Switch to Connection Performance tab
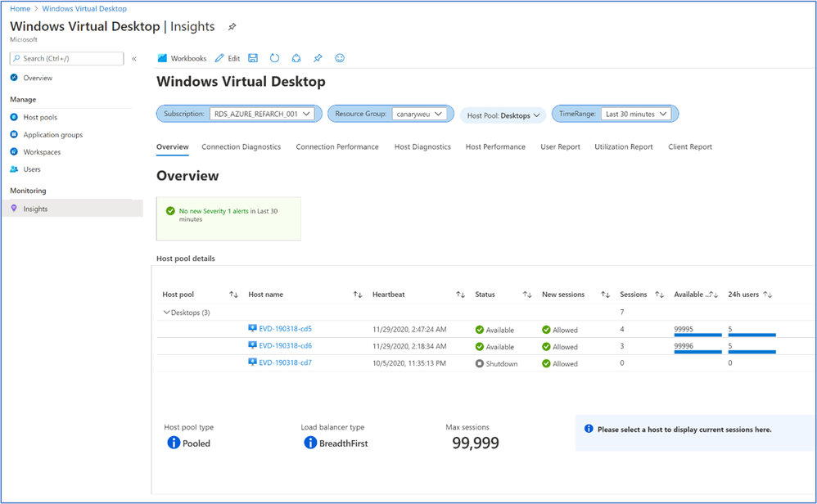 [x=337, y=146]
